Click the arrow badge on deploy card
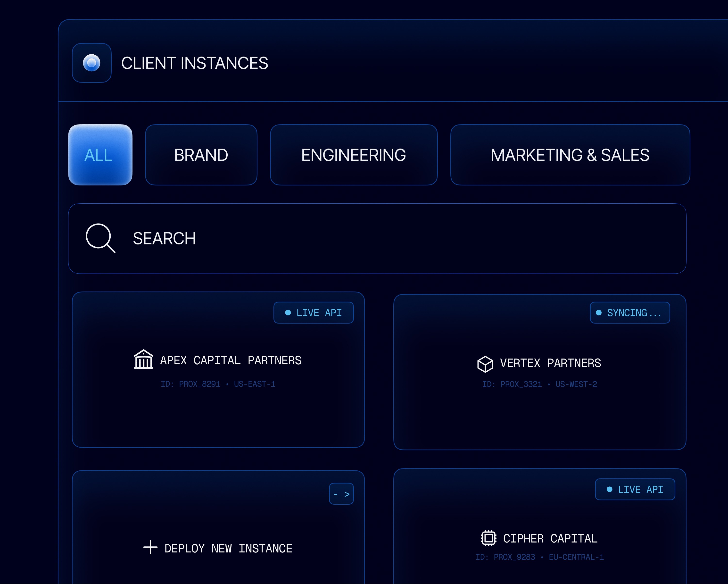The width and height of the screenshot is (728, 584). pos(341,494)
